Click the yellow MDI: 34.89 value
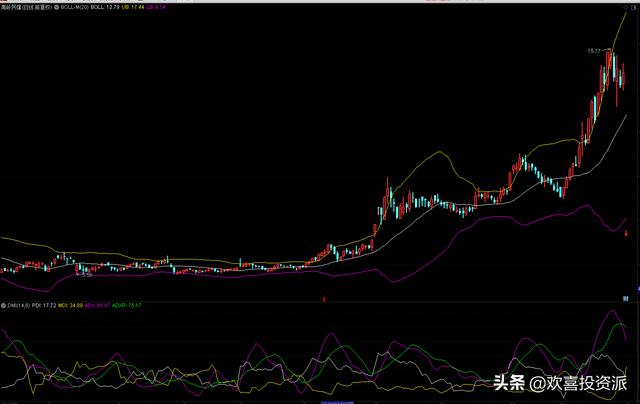The height and width of the screenshot is (404, 640). (70, 305)
